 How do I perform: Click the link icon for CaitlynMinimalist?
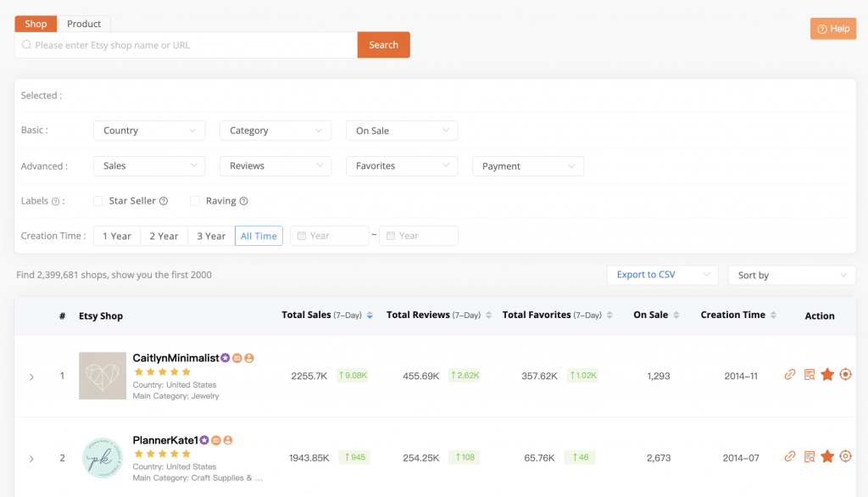click(790, 375)
